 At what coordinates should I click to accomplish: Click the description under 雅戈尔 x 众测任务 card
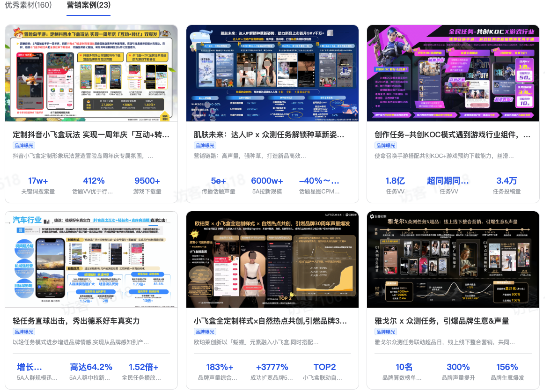click(445, 342)
